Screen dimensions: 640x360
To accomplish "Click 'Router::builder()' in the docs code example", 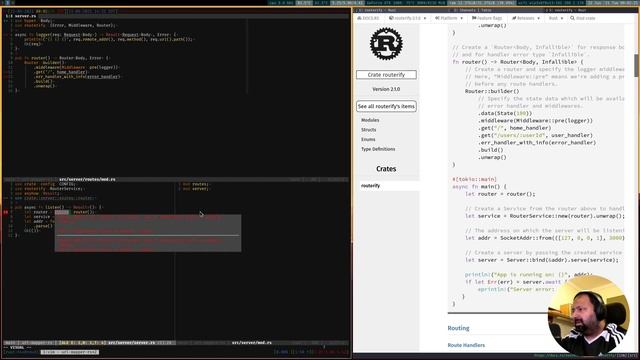I will coord(492,91).
